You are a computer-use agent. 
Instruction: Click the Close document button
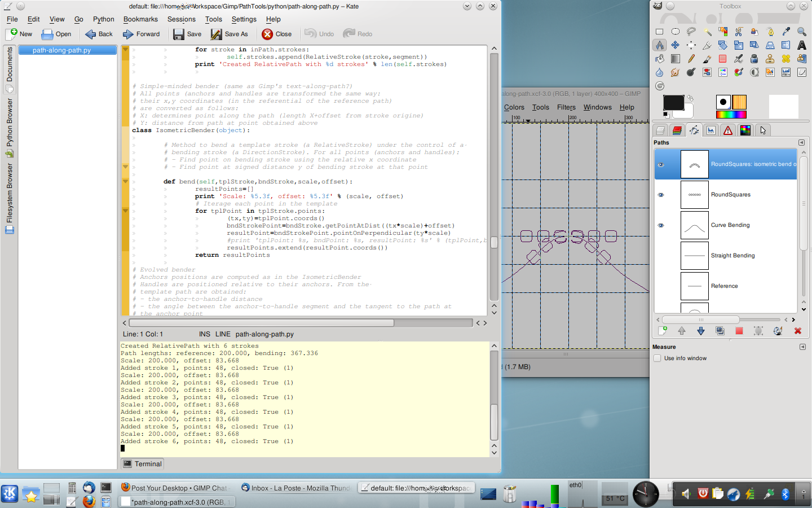(x=277, y=34)
